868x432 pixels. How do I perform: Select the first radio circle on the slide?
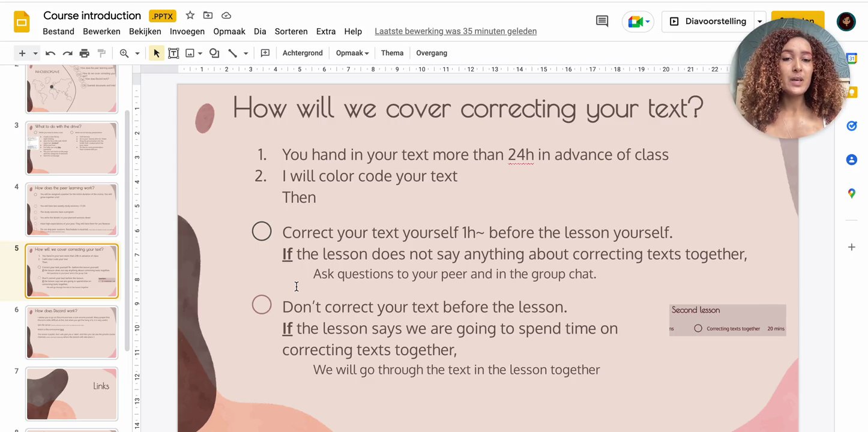click(x=262, y=231)
